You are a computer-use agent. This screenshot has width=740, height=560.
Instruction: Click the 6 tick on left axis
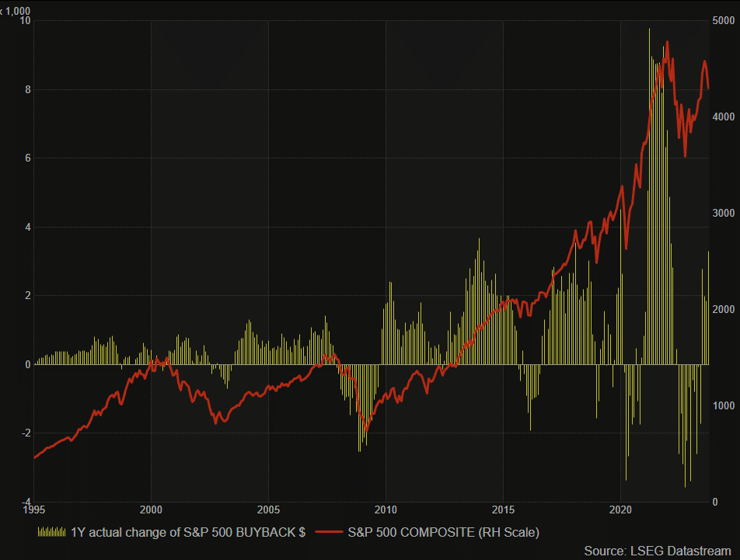pyautogui.click(x=27, y=158)
